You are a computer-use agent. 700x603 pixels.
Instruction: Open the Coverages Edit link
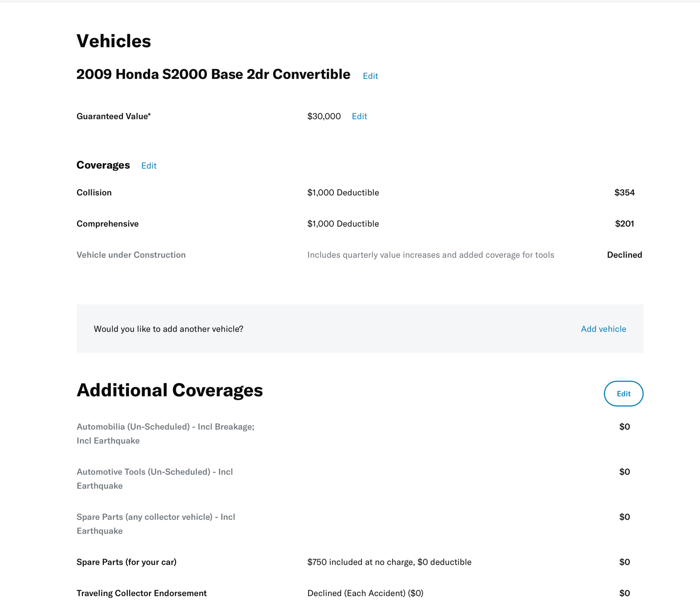(149, 166)
